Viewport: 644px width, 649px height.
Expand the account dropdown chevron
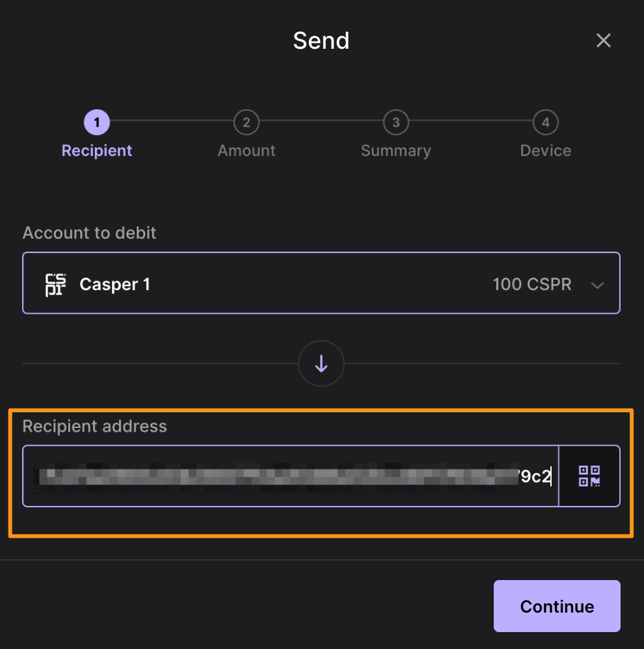(x=597, y=285)
